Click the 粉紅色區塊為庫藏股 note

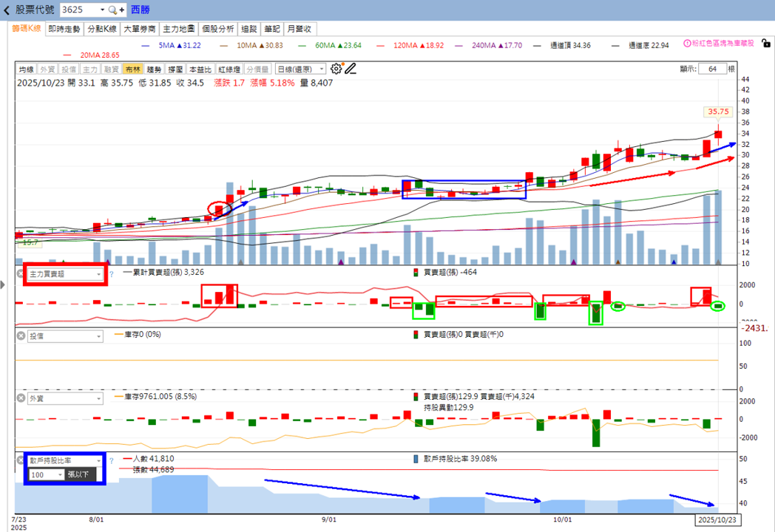coord(722,44)
